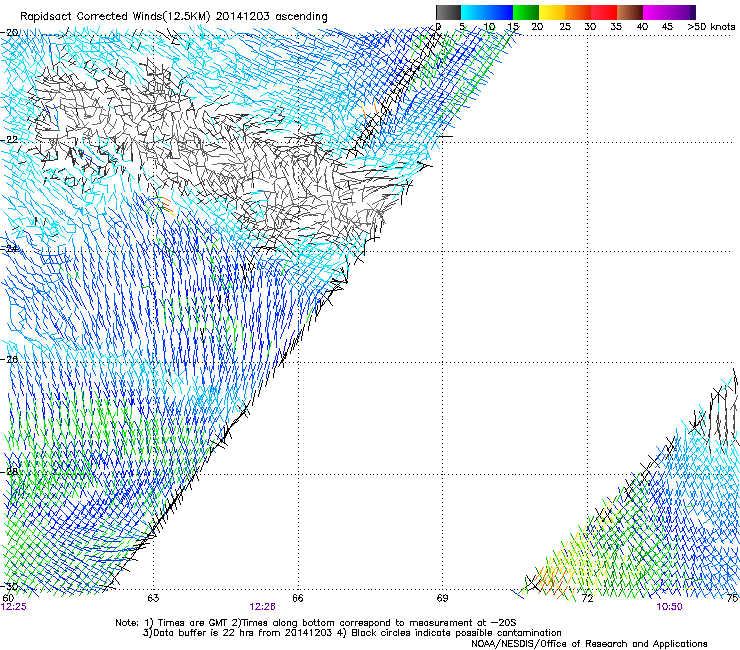Click the red 30-35 knots color band
740x650 pixels.
tap(604, 12)
